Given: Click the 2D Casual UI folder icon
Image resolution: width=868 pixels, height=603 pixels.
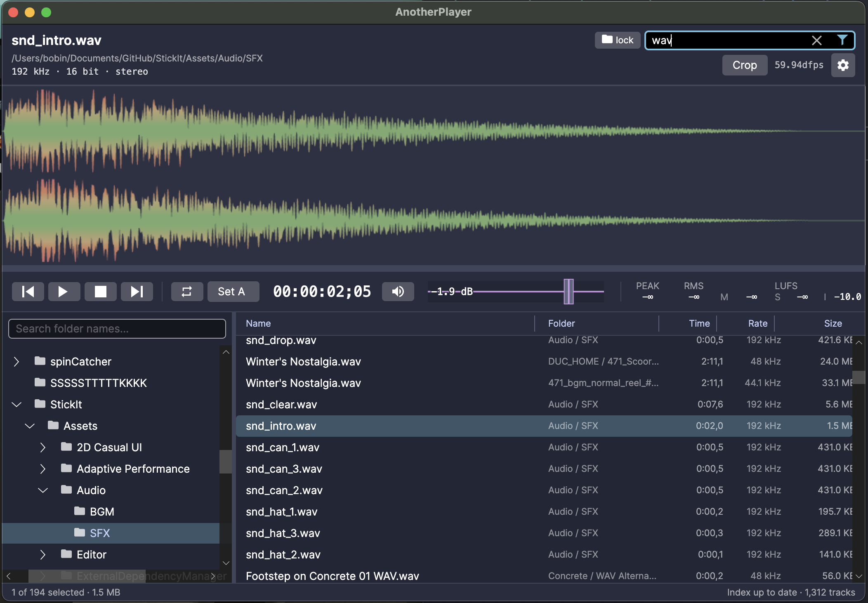Looking at the screenshot, I should coord(66,447).
